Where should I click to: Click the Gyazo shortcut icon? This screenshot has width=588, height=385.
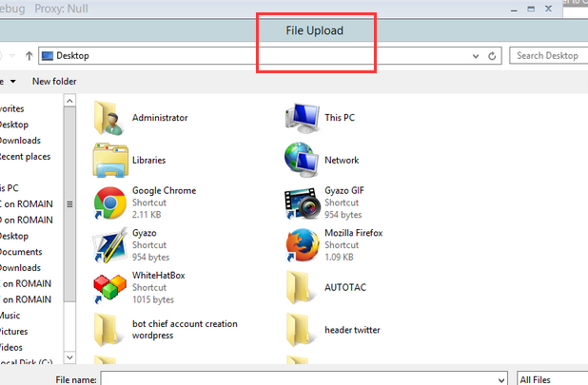pyautogui.click(x=110, y=243)
